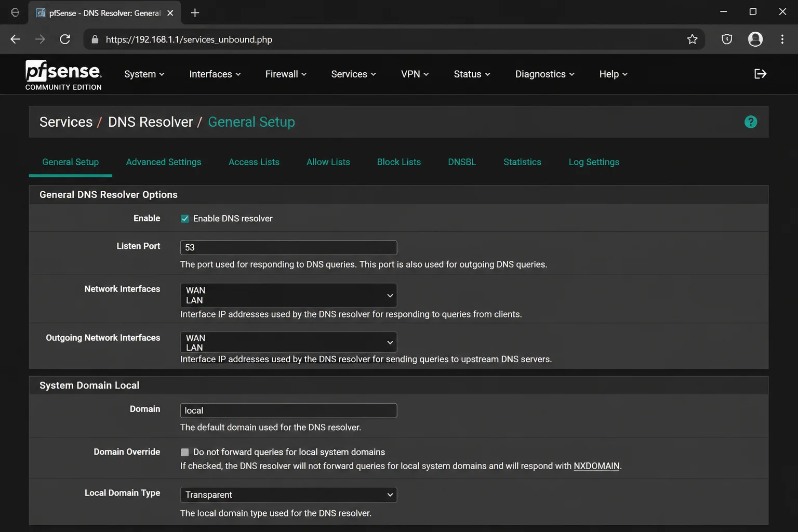Viewport: 798px width, 532px height.
Task: Go to the DNSBL tab
Action: pyautogui.click(x=462, y=162)
